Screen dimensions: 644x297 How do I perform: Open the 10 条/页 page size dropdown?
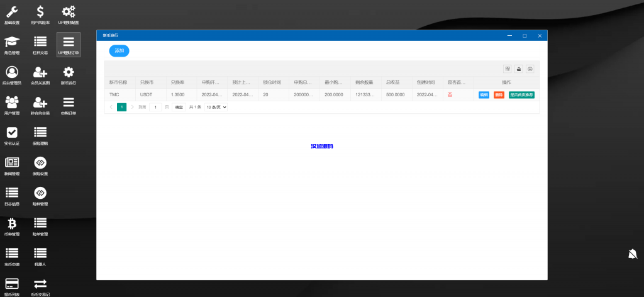tap(216, 107)
